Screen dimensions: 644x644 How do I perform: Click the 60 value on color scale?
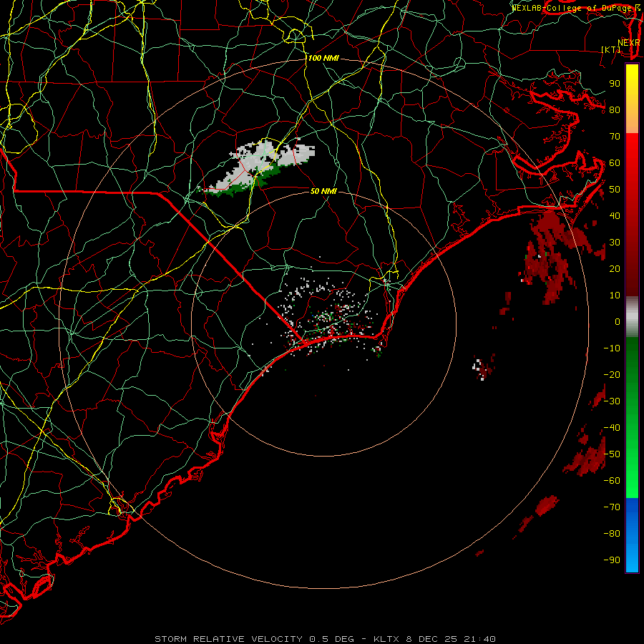click(615, 163)
